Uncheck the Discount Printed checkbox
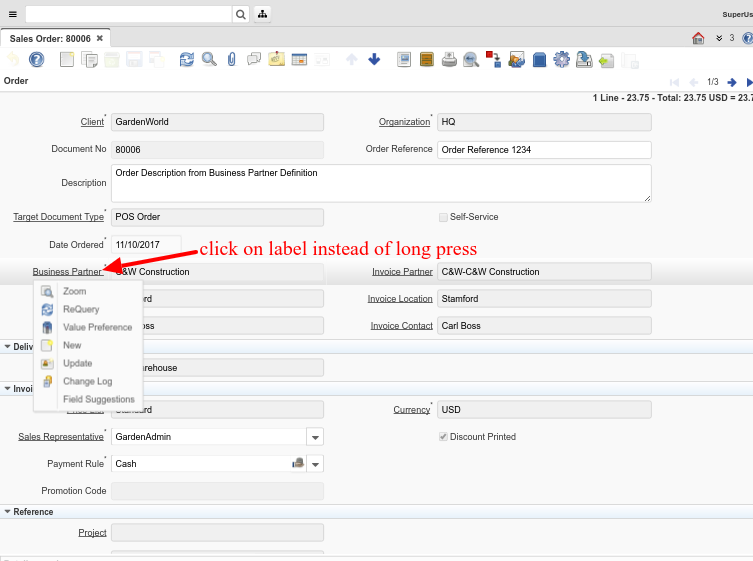 [x=443, y=437]
